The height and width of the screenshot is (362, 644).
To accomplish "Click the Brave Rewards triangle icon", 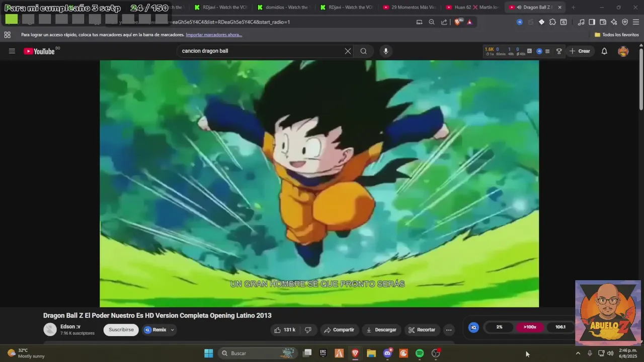I will (x=469, y=22).
